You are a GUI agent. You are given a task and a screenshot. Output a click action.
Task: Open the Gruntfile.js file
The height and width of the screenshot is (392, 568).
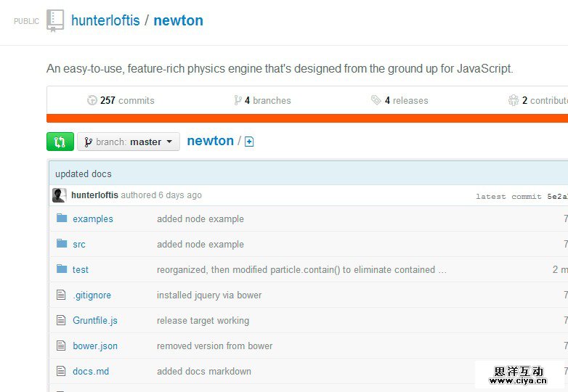tap(95, 321)
